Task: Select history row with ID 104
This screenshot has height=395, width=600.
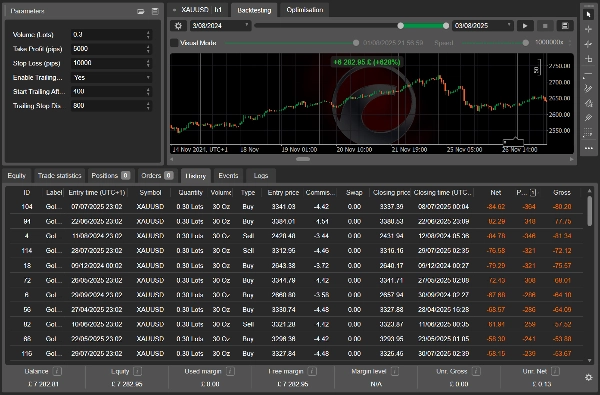Action: [297, 207]
